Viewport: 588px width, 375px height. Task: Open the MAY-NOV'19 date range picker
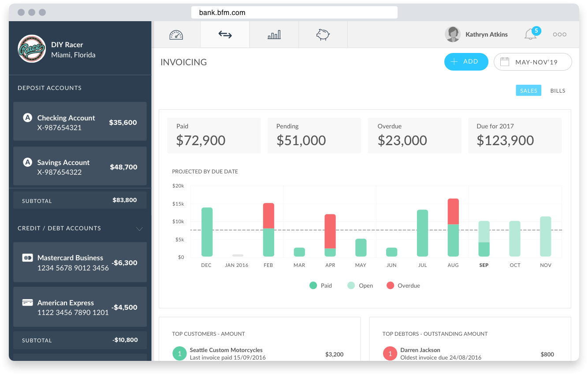point(532,62)
